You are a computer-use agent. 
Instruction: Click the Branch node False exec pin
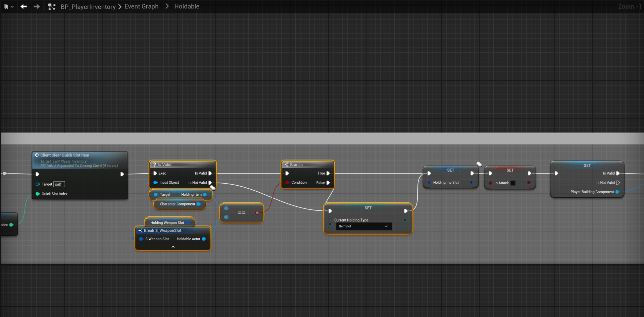pyautogui.click(x=328, y=183)
